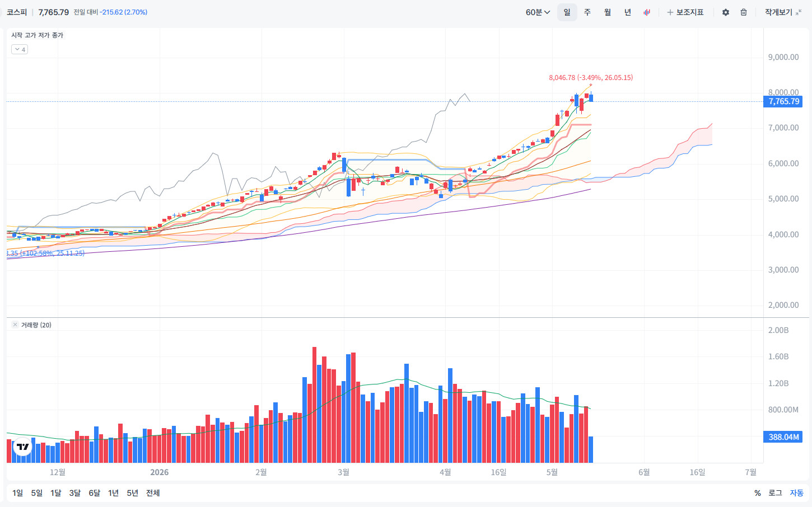Click the 1.20B volume axis label
The width and height of the screenshot is (812, 507).
[778, 383]
